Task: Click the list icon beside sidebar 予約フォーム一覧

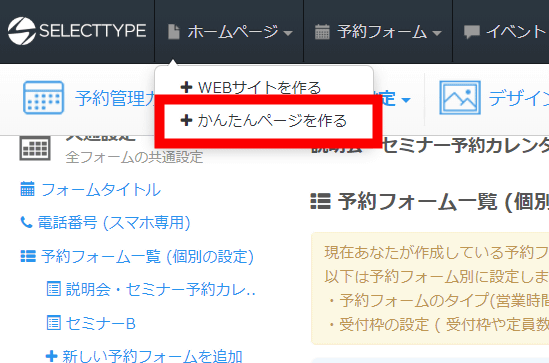Action: [x=28, y=256]
